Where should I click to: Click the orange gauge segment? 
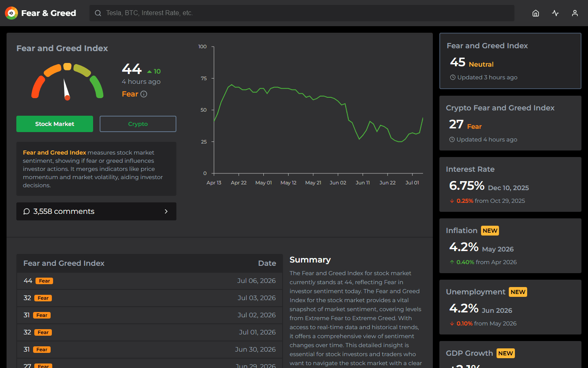click(52, 70)
